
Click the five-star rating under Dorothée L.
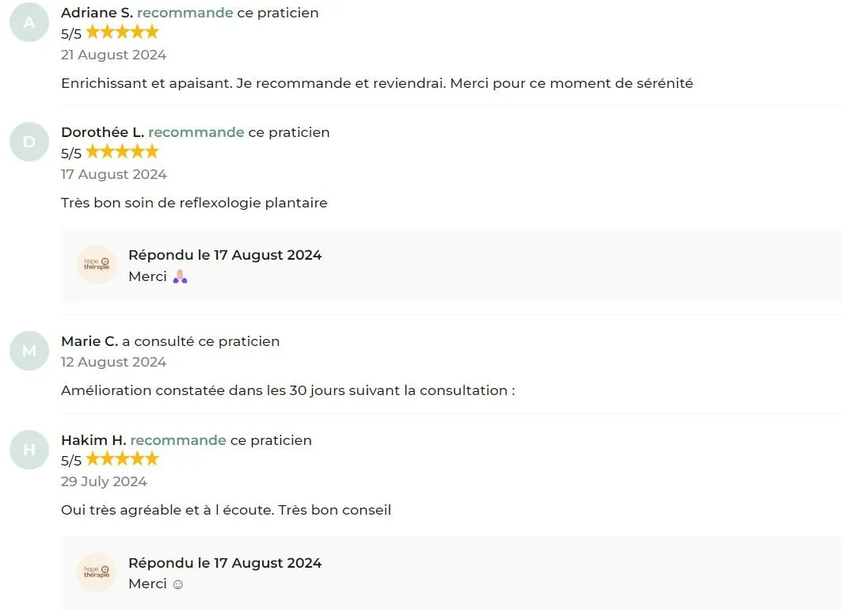[x=122, y=152]
